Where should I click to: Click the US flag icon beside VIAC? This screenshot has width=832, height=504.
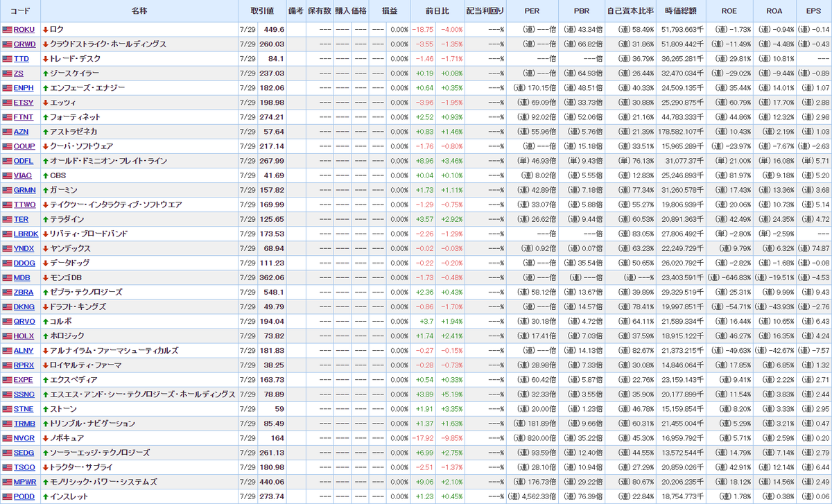coord(7,175)
